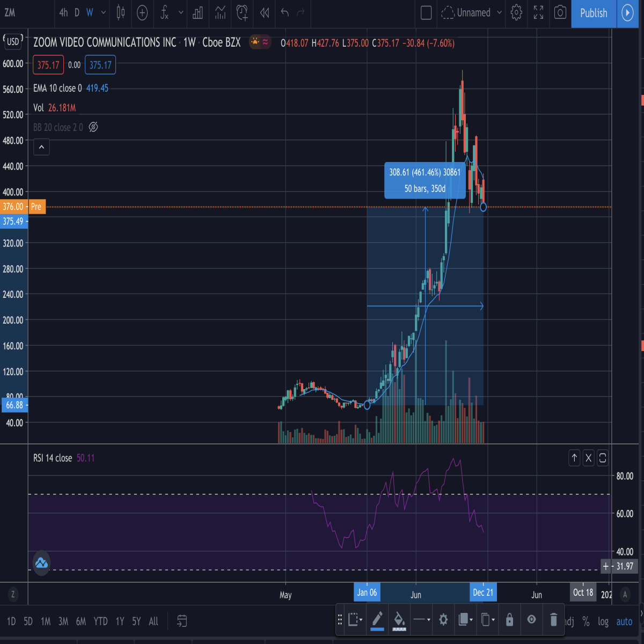Click the ZM symbol search field
Image resolution: width=644 pixels, height=644 pixels.
click(27, 13)
